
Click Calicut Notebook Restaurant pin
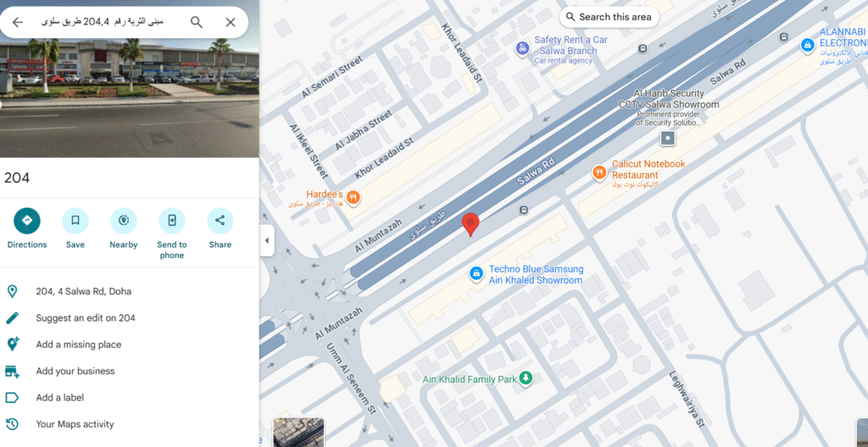[599, 173]
